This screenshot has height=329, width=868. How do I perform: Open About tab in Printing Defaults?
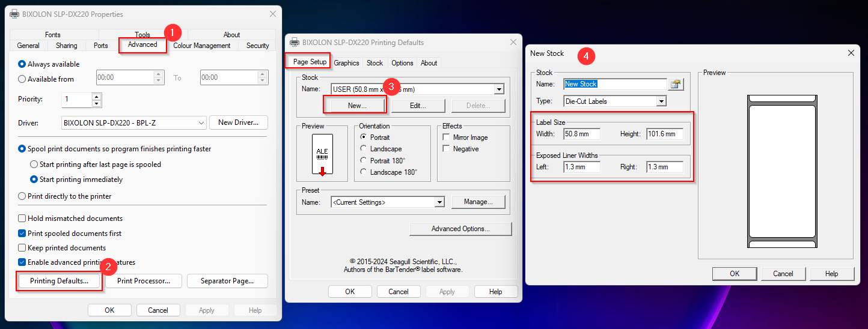429,62
